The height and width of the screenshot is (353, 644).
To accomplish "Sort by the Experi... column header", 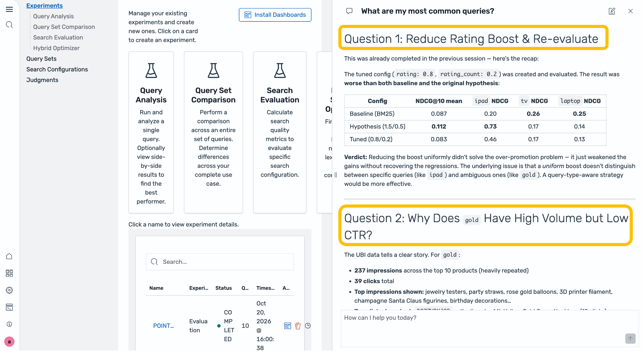I will pyautogui.click(x=199, y=288).
